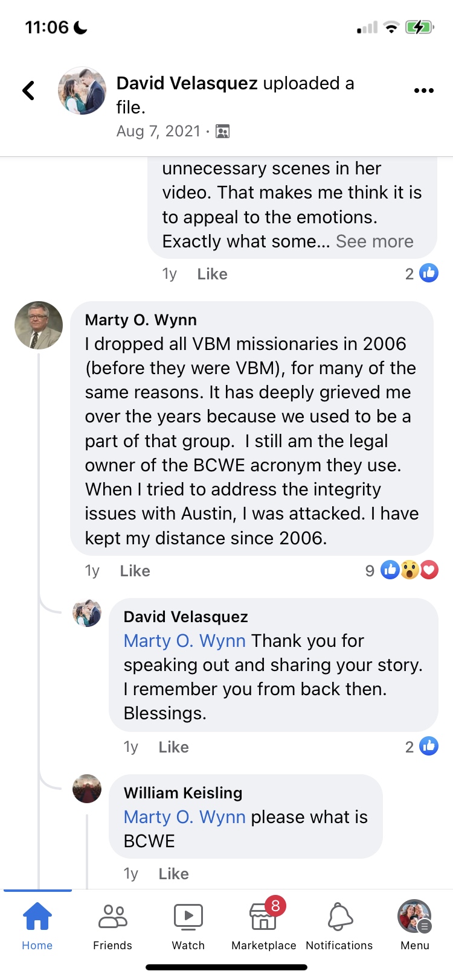Expand comment with See more
Image resolution: width=453 pixels, height=980 pixels.
pyautogui.click(x=374, y=241)
